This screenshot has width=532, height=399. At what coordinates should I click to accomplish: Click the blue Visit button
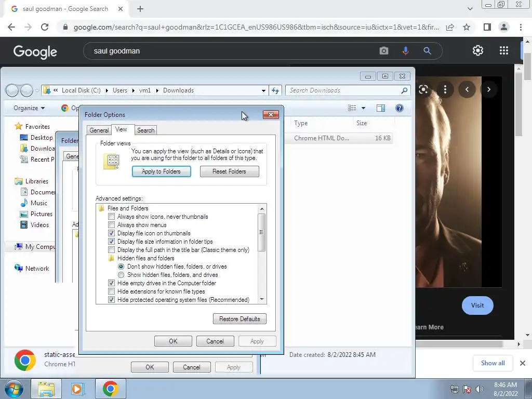coord(477,305)
